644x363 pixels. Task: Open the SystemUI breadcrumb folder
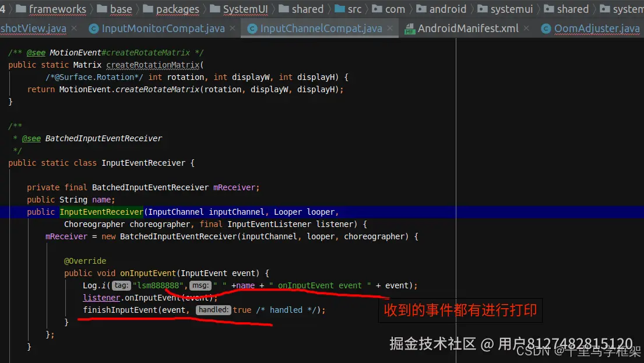coord(238,9)
